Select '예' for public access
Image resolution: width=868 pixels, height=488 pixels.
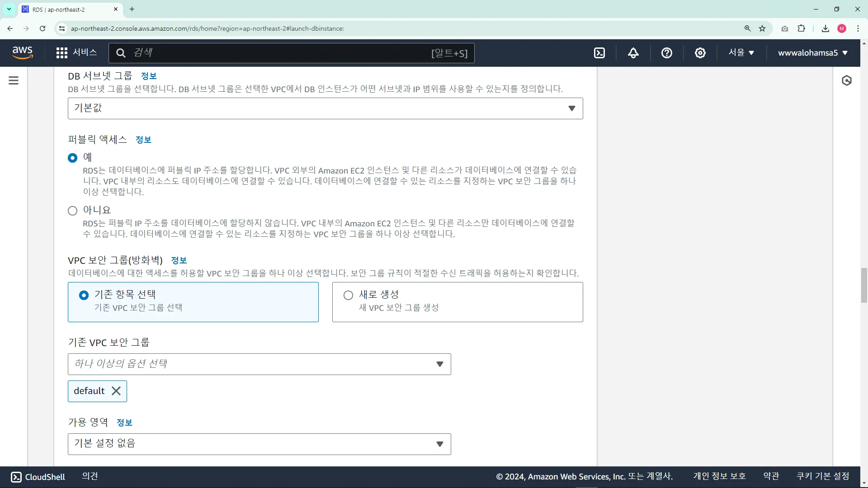tap(72, 158)
